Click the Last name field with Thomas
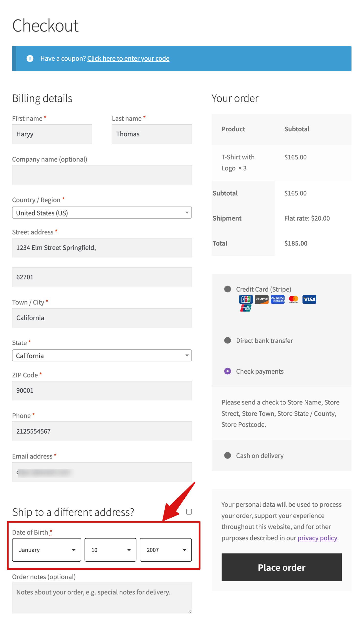Image resolution: width=364 pixels, height=626 pixels. (x=152, y=134)
